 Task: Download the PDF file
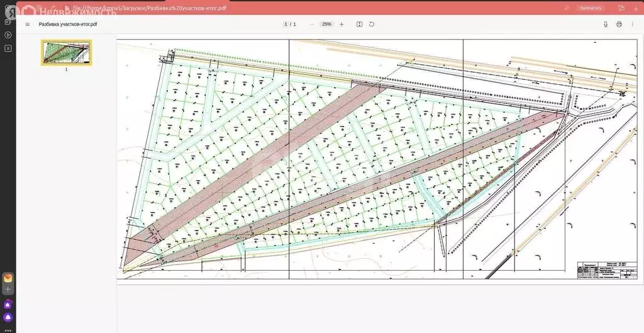point(606,25)
